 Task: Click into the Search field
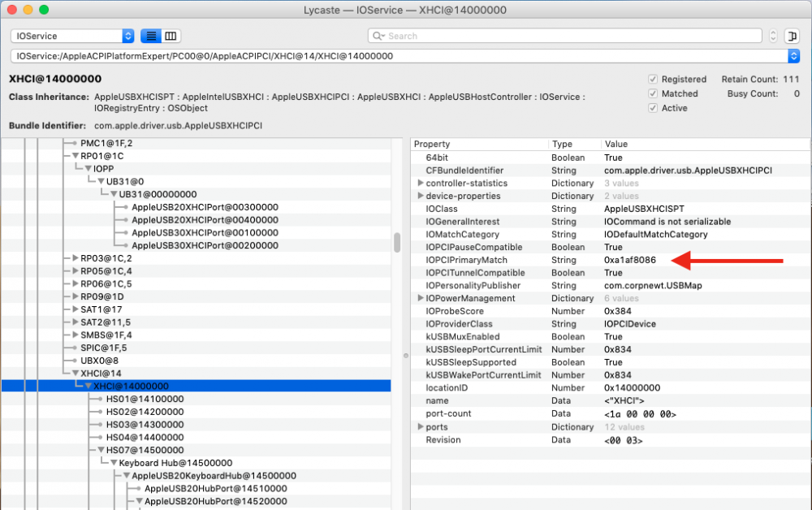pos(564,36)
